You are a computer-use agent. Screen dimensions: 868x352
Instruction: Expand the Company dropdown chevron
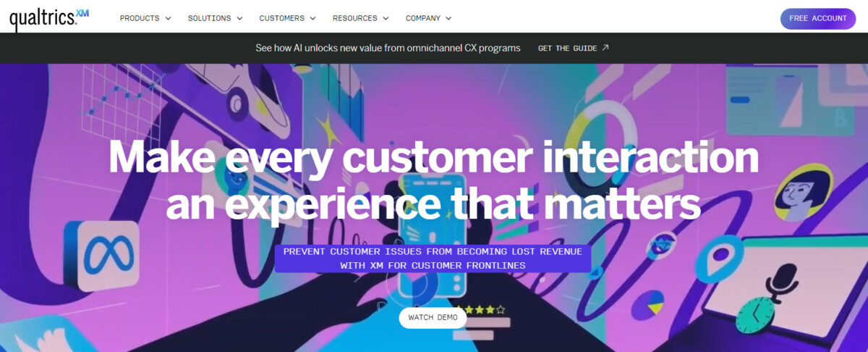448,18
